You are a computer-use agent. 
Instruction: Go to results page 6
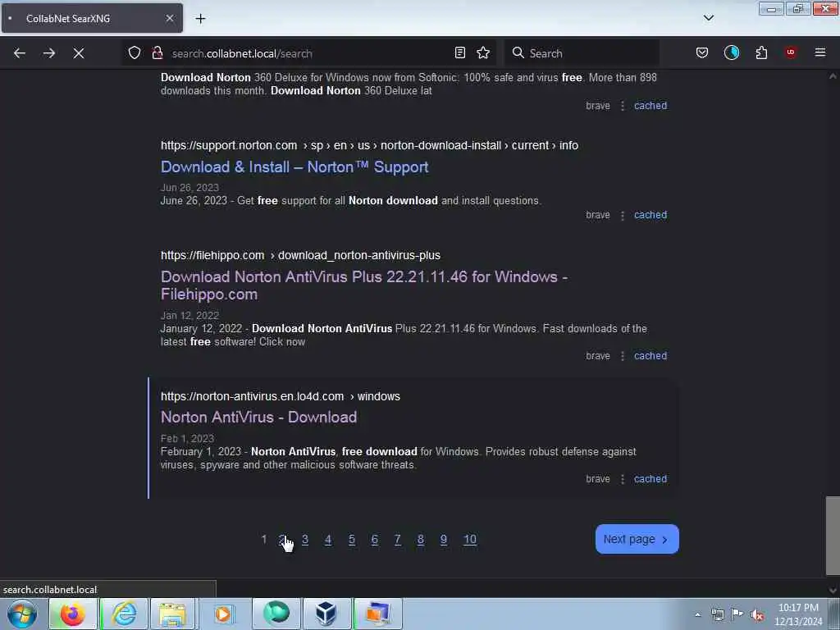point(374,540)
